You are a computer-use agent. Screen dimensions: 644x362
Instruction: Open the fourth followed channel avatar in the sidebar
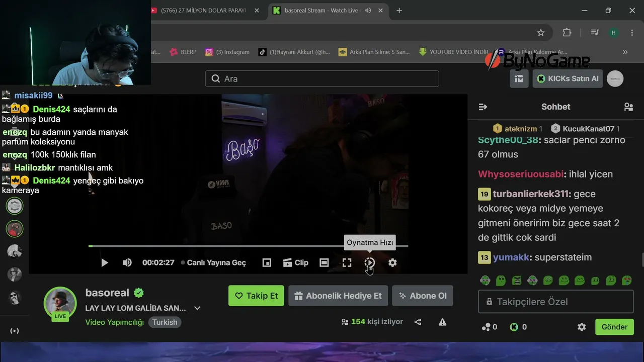[15, 275]
